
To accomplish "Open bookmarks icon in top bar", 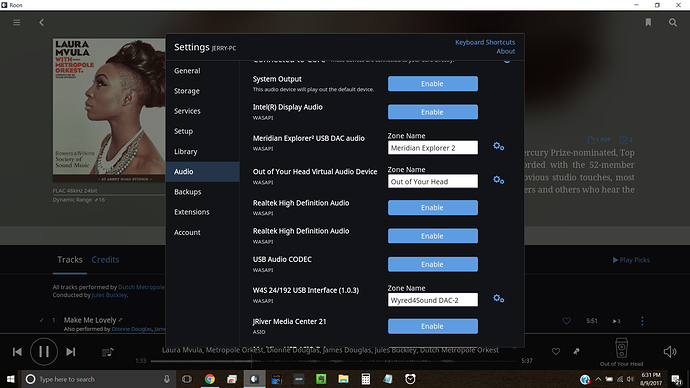I will pos(648,22).
